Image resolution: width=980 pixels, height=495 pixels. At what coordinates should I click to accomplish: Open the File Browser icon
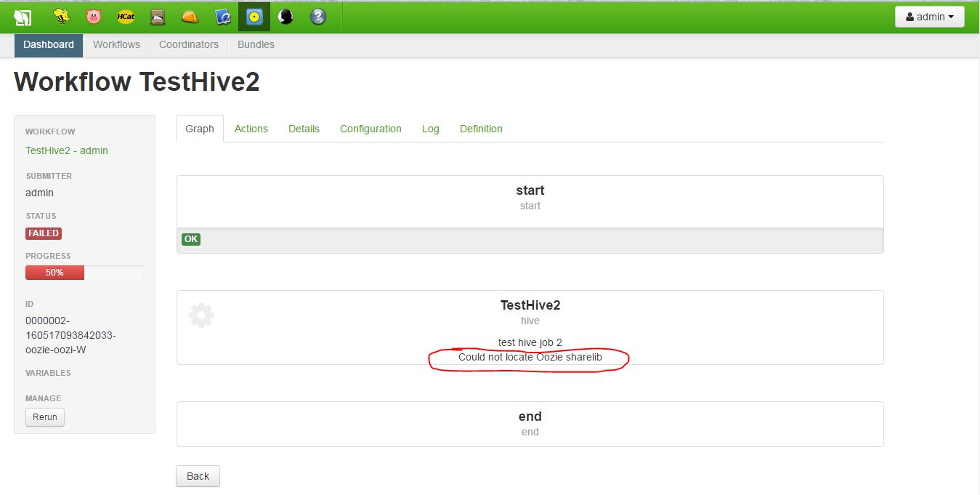click(158, 16)
